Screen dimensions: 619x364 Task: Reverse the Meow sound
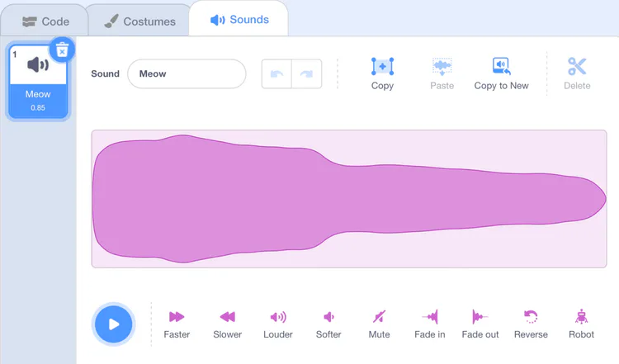531,323
